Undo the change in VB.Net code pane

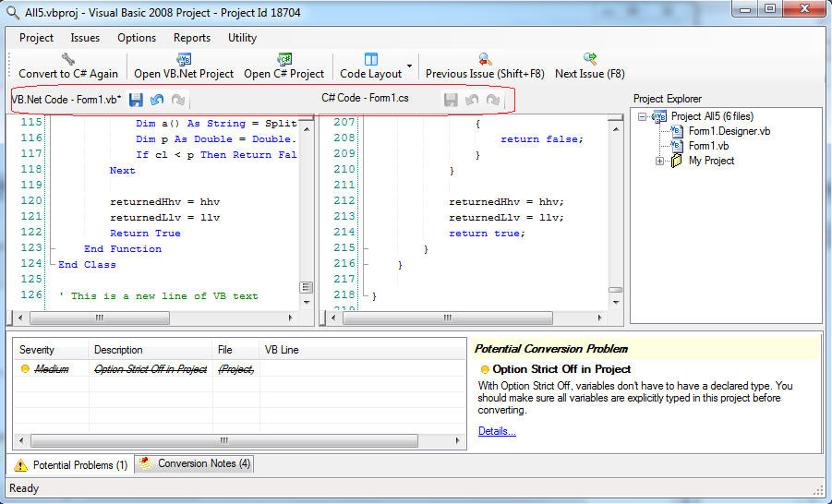click(x=157, y=100)
